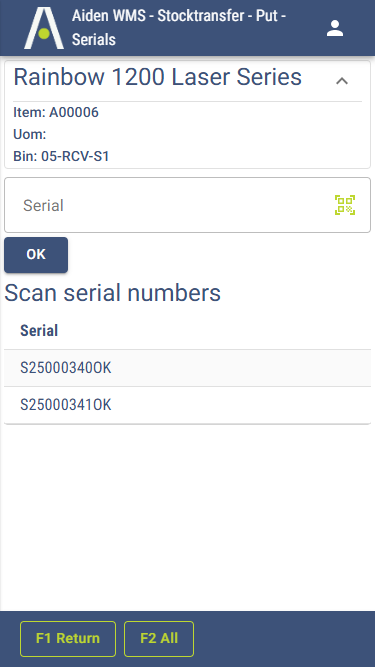
Task: Focus the Serial input field
Action: pyautogui.click(x=188, y=205)
